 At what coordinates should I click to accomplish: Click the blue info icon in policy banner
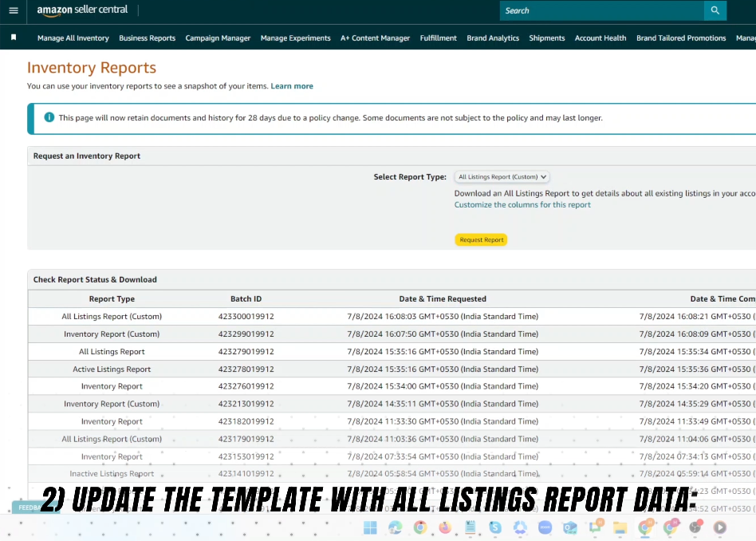(x=49, y=117)
